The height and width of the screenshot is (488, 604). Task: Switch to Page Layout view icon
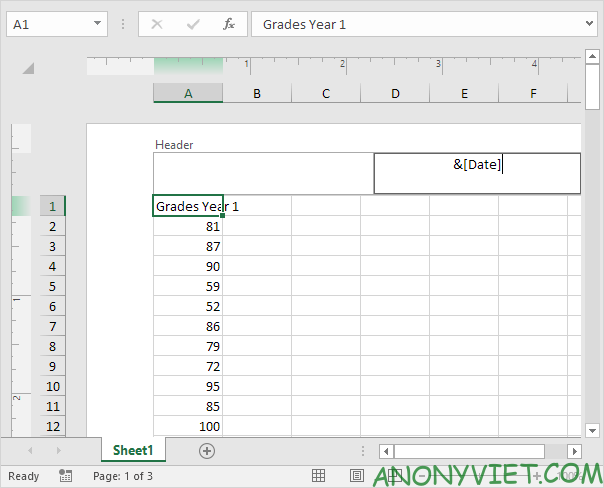click(357, 476)
